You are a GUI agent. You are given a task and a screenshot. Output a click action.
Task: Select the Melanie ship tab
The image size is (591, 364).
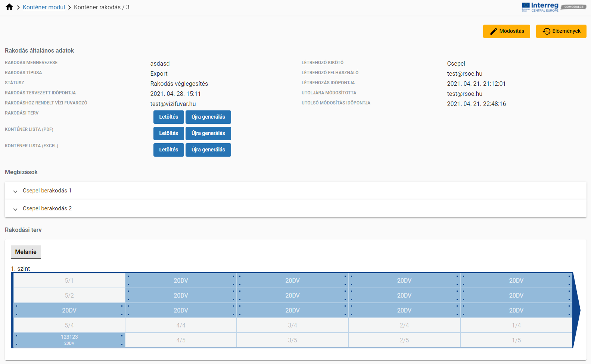(26, 252)
